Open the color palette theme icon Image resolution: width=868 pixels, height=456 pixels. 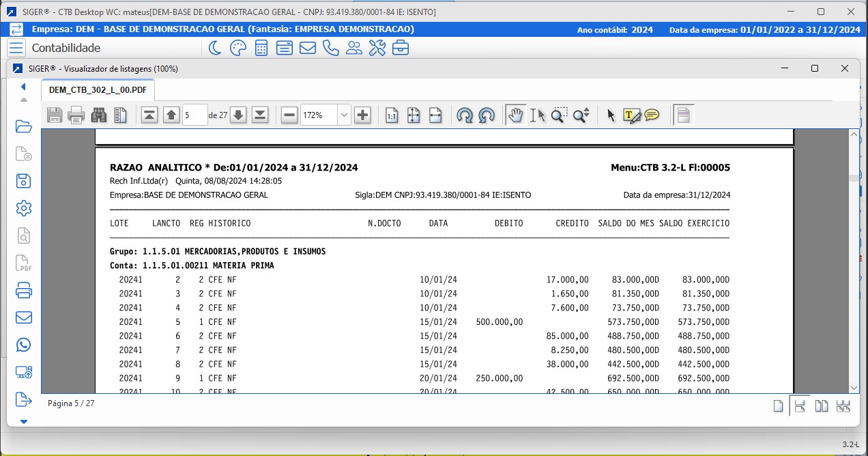[237, 48]
